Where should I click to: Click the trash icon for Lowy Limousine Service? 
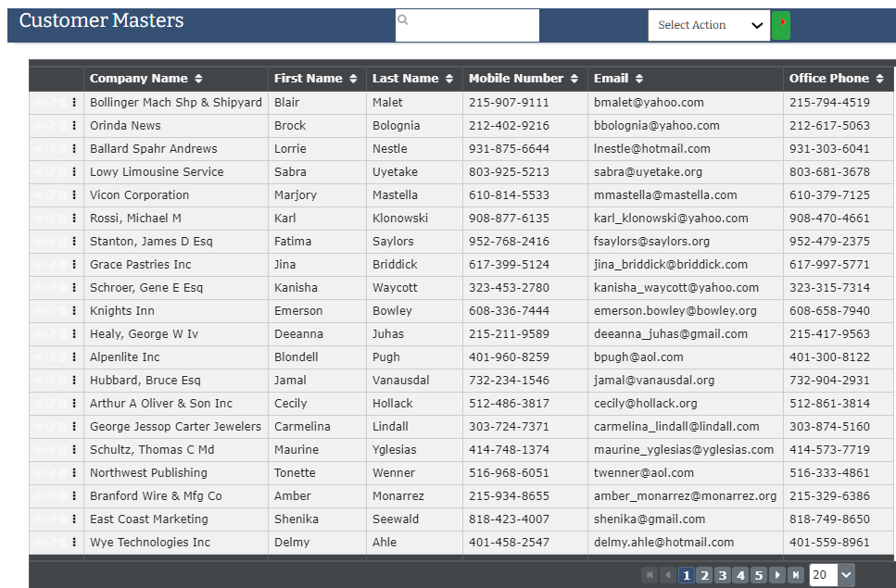tap(62, 172)
